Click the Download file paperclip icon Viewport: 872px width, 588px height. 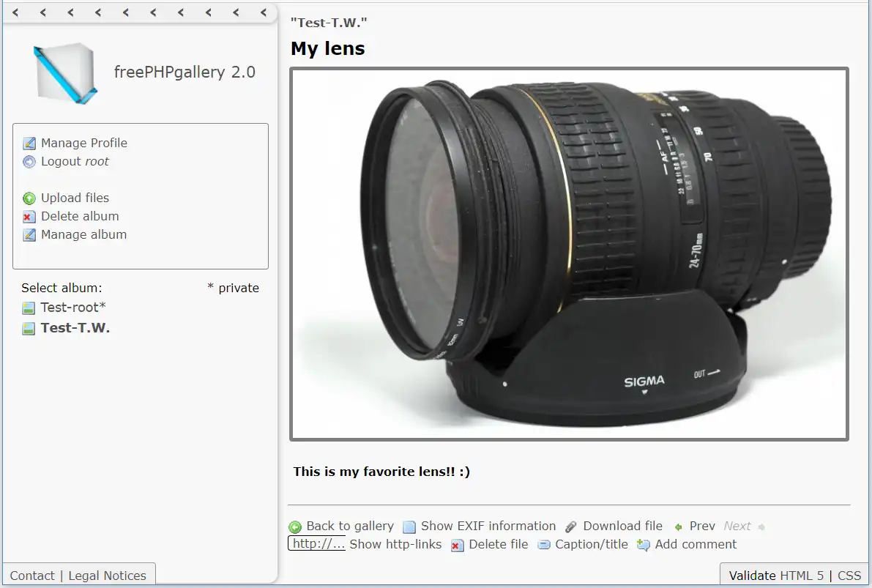point(571,526)
